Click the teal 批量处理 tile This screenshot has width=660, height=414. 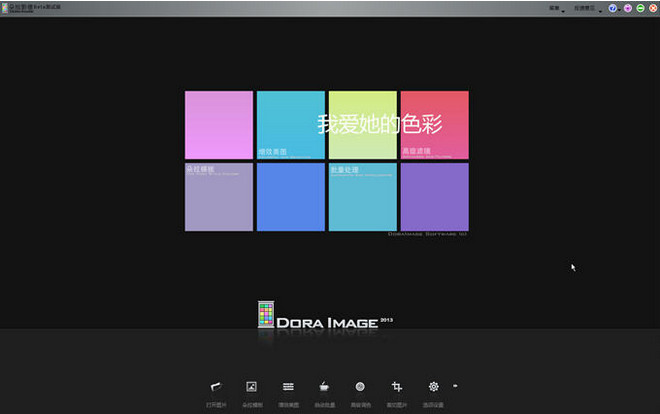tap(362, 197)
